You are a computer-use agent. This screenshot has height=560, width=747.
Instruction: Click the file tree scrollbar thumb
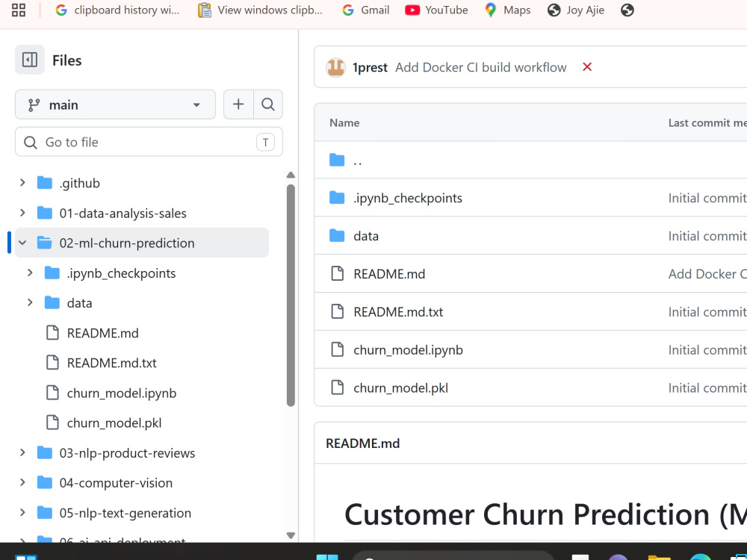(291, 295)
